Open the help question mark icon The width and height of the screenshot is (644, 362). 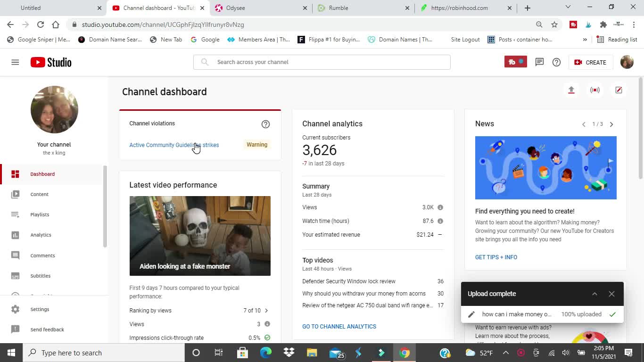coord(556,62)
